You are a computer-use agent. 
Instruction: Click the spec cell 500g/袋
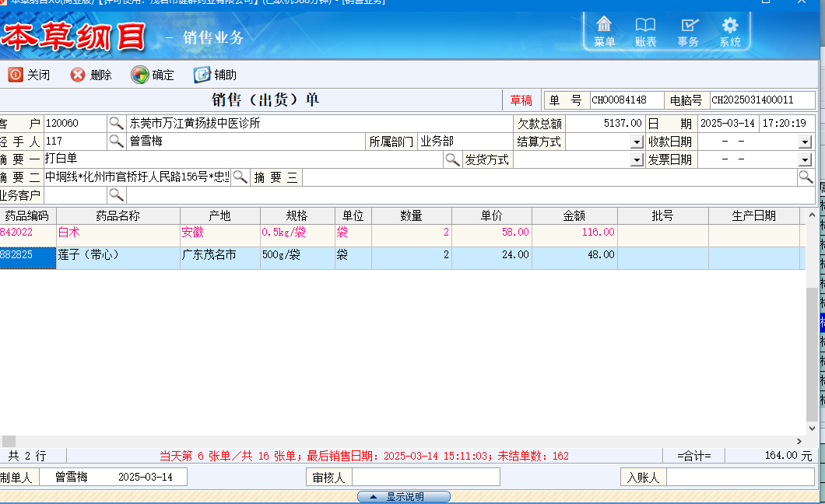click(x=297, y=258)
